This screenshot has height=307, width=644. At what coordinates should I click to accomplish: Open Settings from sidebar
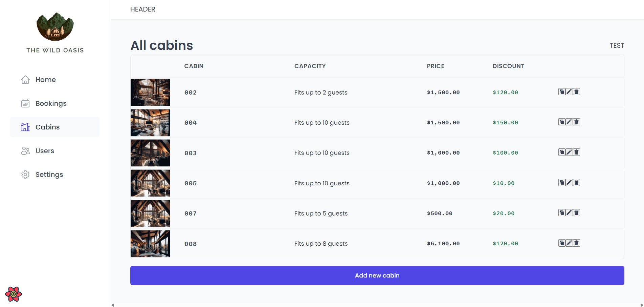pos(49,175)
